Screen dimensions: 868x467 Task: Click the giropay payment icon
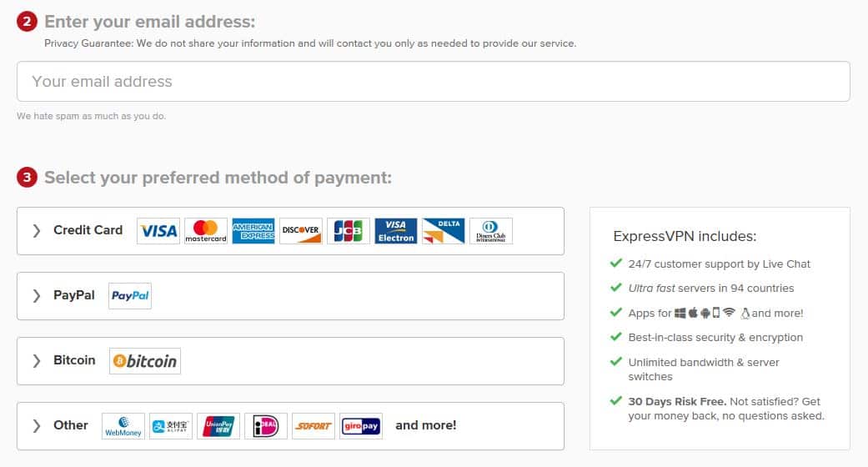[361, 426]
